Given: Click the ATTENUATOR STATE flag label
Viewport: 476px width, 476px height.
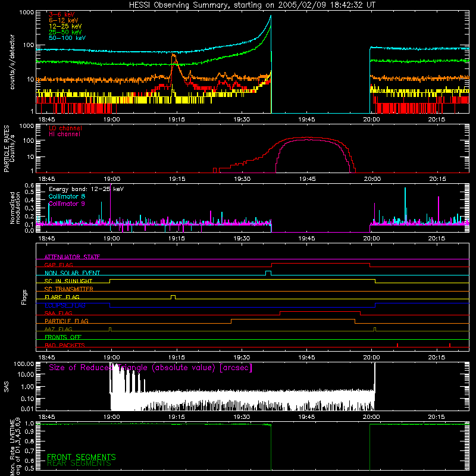Looking at the screenshot, I should pos(72,257).
